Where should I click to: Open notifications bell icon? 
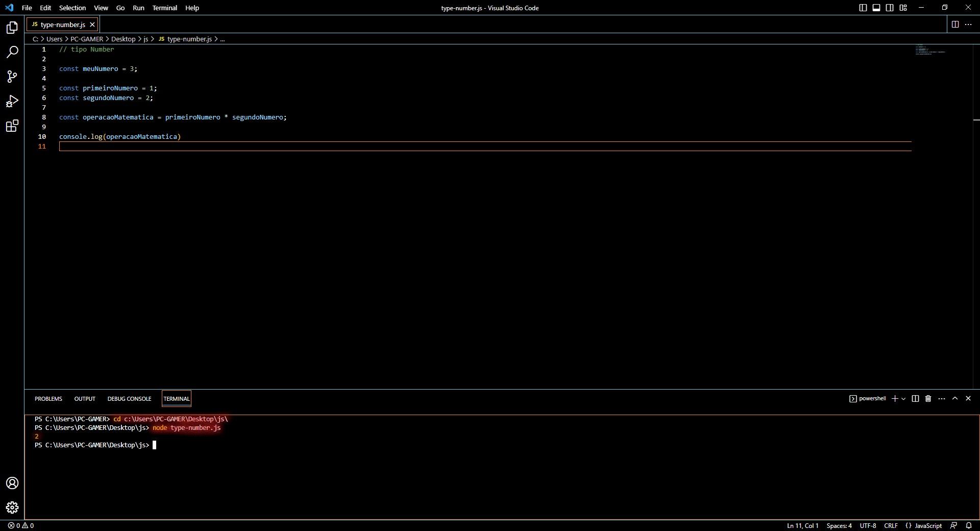(x=969, y=525)
